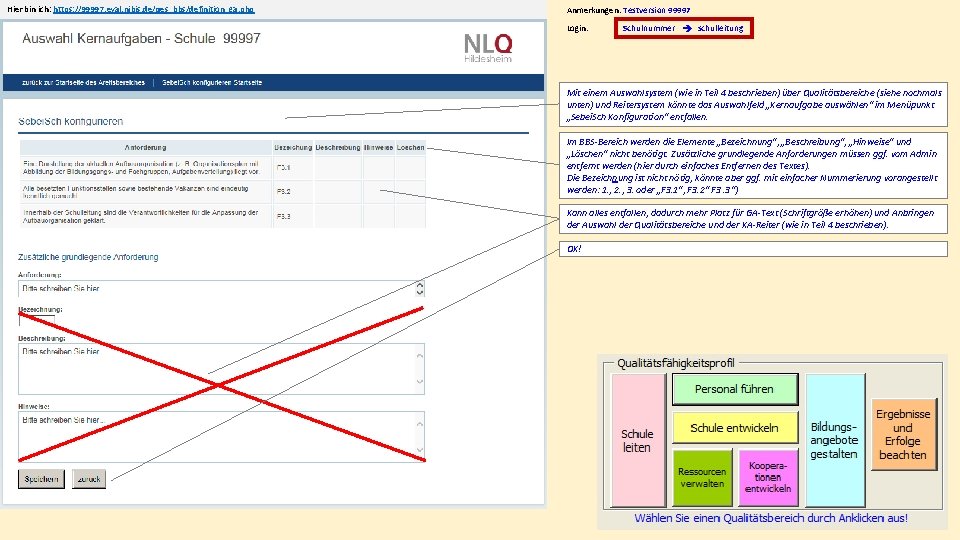Viewport: 960px width, 540px height.
Task: Click the 'SebeiSch konfigurieren' section heading
Action: pos(70,121)
